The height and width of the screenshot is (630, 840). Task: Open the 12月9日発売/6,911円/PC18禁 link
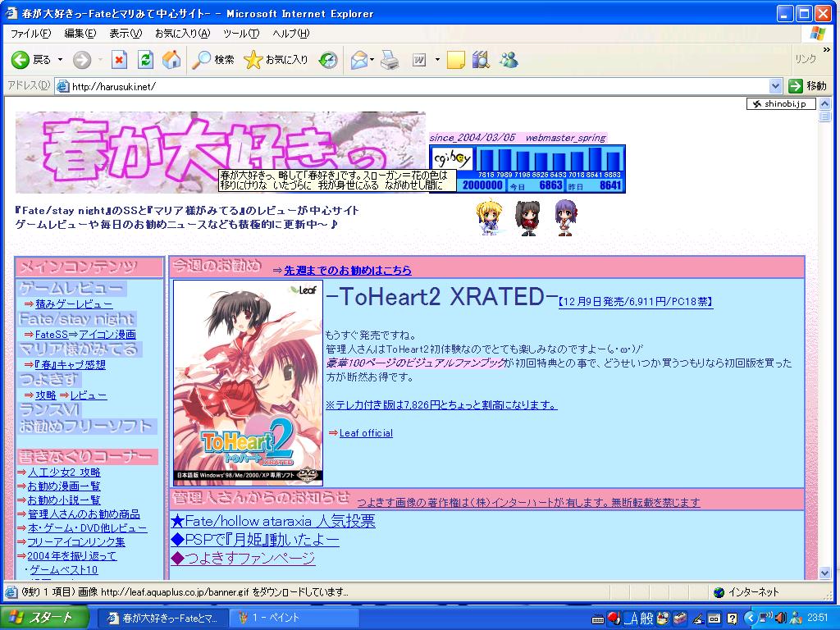(636, 302)
